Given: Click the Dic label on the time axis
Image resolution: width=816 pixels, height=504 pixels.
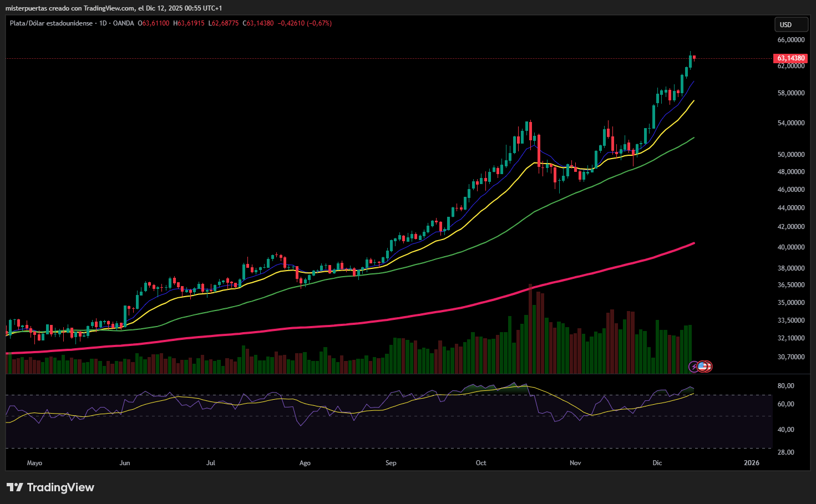Looking at the screenshot, I should (x=657, y=463).
